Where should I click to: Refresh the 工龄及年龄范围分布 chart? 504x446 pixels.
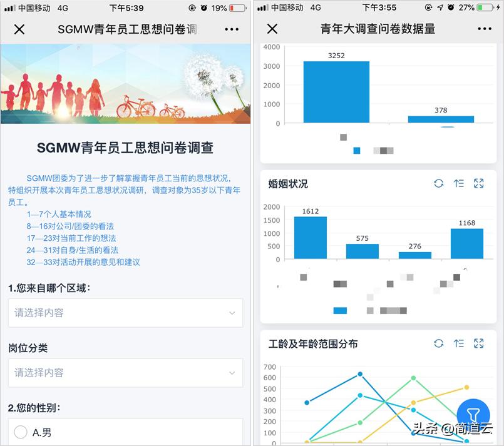click(x=438, y=343)
